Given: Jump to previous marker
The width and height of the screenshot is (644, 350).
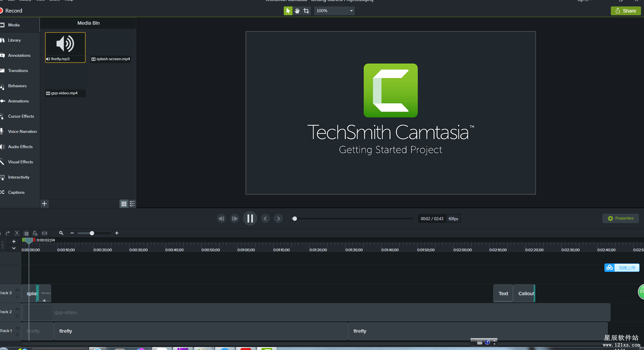Looking at the screenshot, I should point(265,218).
